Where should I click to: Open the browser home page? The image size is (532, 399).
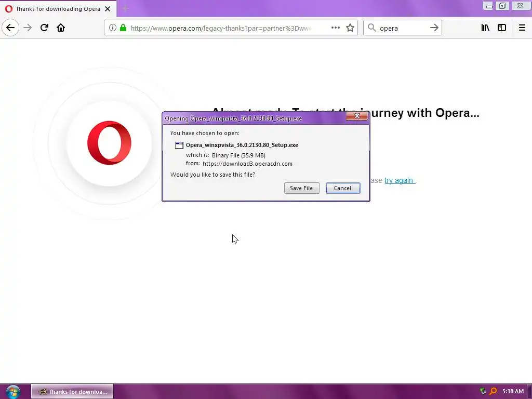[61, 28]
